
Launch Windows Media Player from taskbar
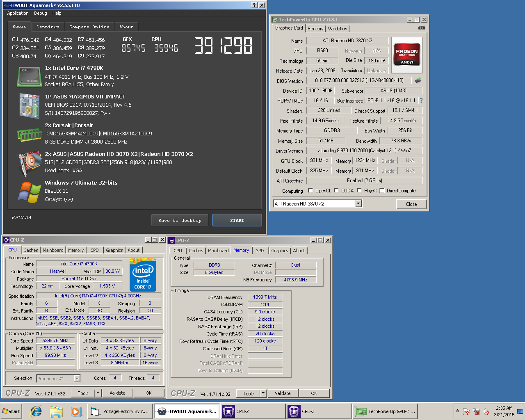point(76,411)
